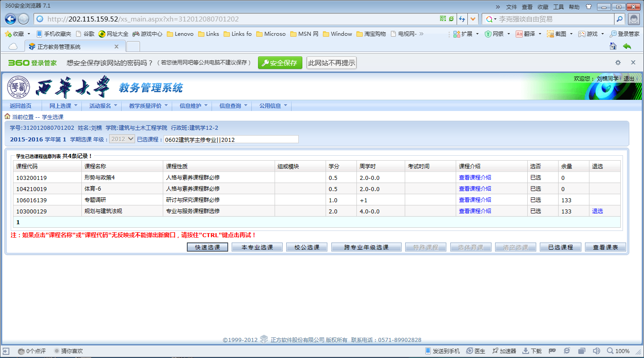
Task: Open the 发送到手机 status bar item
Action: (442, 351)
